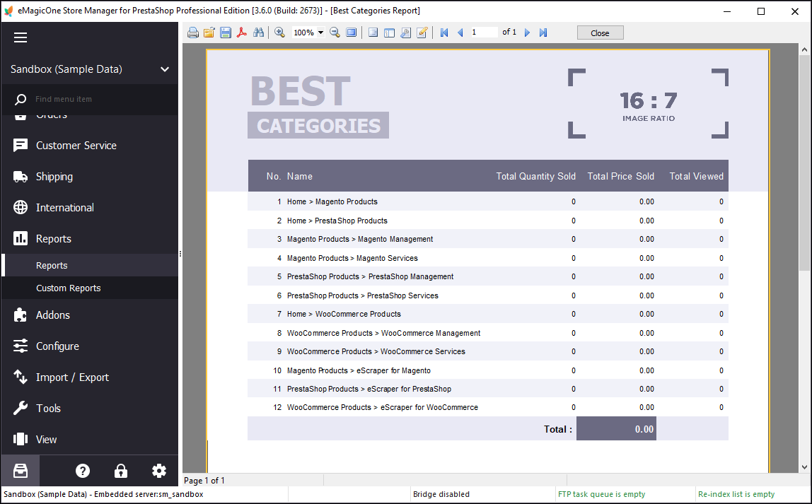Open settings with the gear icon
The image size is (812, 504).
pos(159,470)
